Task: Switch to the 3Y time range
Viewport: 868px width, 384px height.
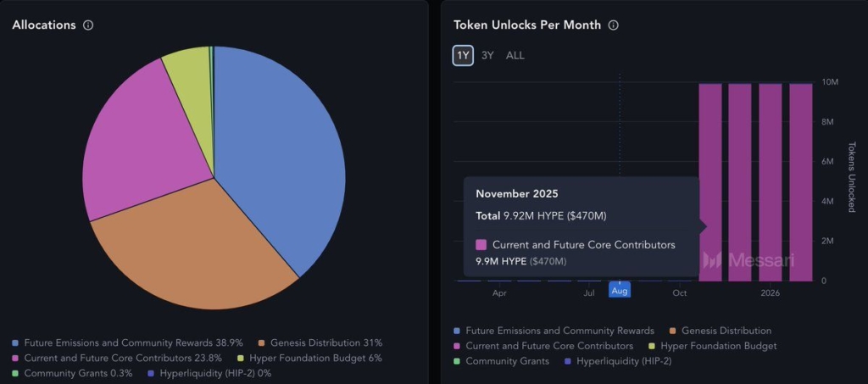Action: click(487, 55)
